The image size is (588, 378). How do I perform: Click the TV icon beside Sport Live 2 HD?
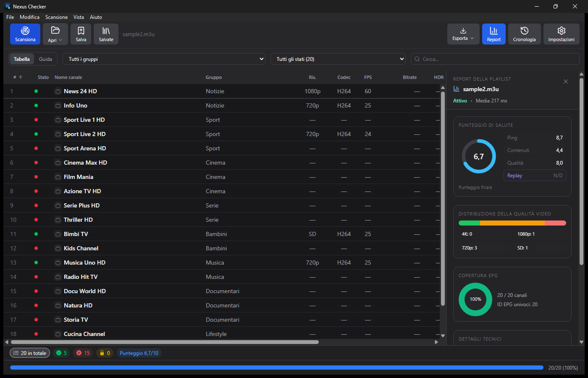tap(58, 134)
